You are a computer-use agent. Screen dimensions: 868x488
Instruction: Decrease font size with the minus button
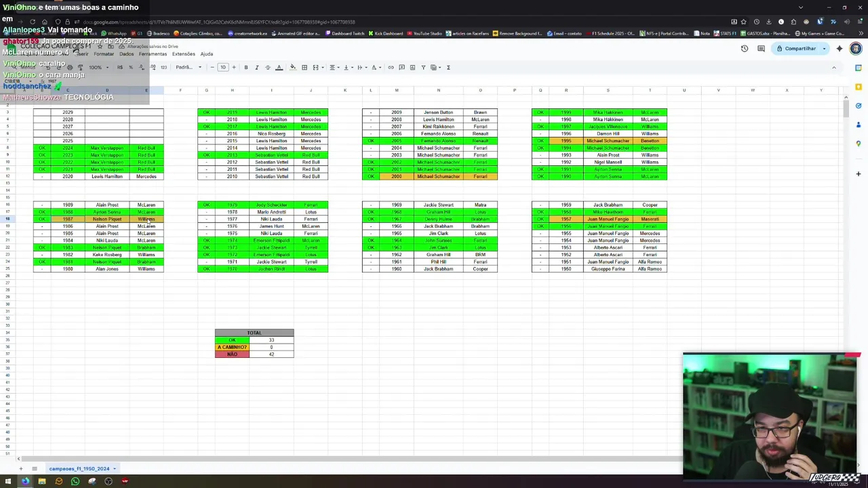coord(212,67)
